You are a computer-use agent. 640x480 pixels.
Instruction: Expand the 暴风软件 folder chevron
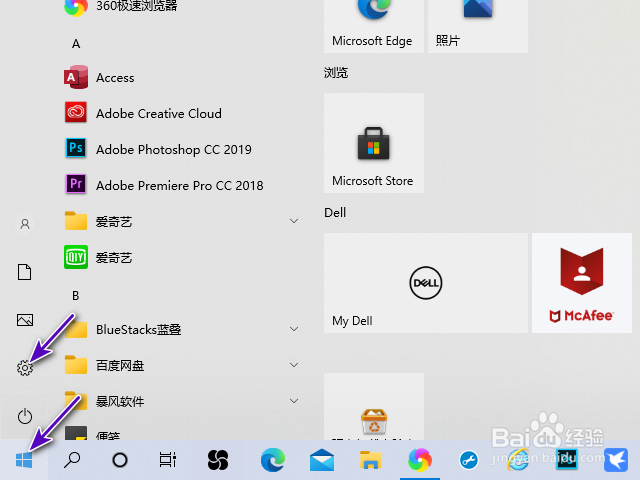click(294, 401)
